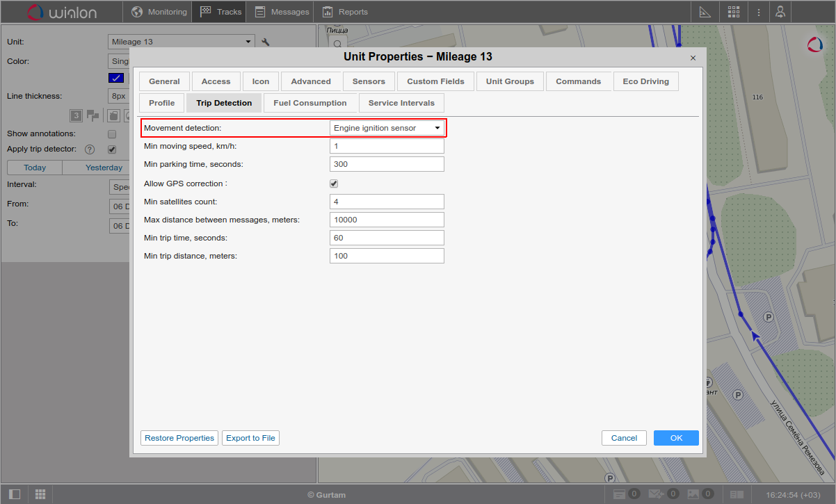The height and width of the screenshot is (504, 836).
Task: Close the Unit Properties dialog
Action: pos(693,58)
